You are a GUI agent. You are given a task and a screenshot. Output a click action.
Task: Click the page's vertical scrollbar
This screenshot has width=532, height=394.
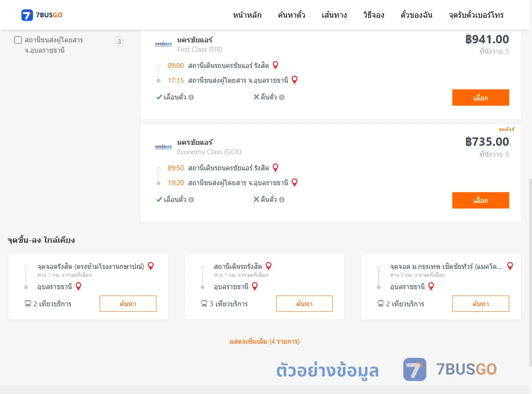530,272
